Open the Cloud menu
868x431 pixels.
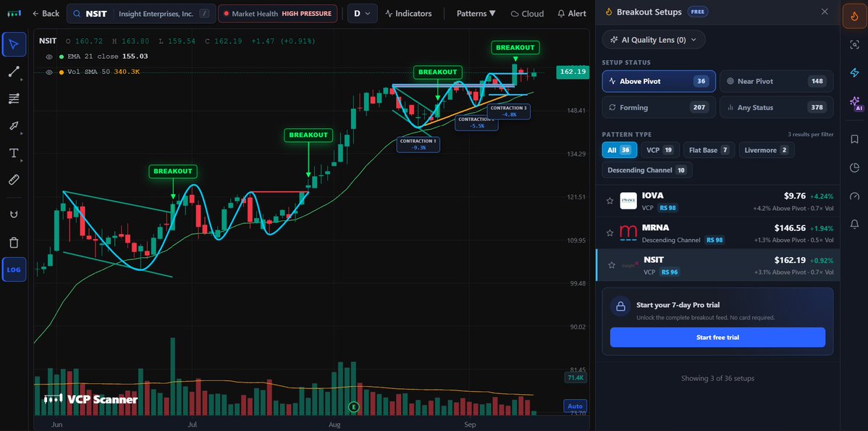pyautogui.click(x=527, y=13)
